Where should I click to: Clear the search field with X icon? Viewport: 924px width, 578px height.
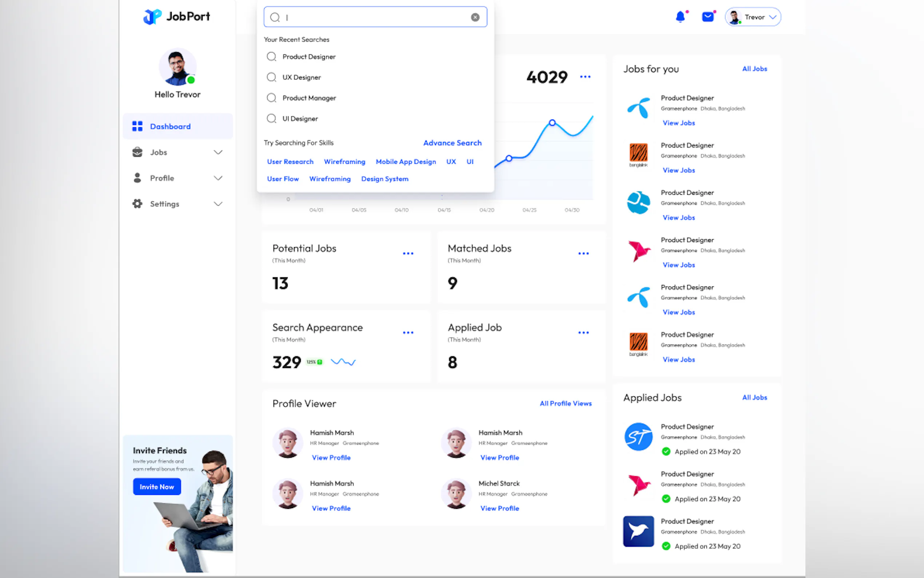pyautogui.click(x=475, y=17)
